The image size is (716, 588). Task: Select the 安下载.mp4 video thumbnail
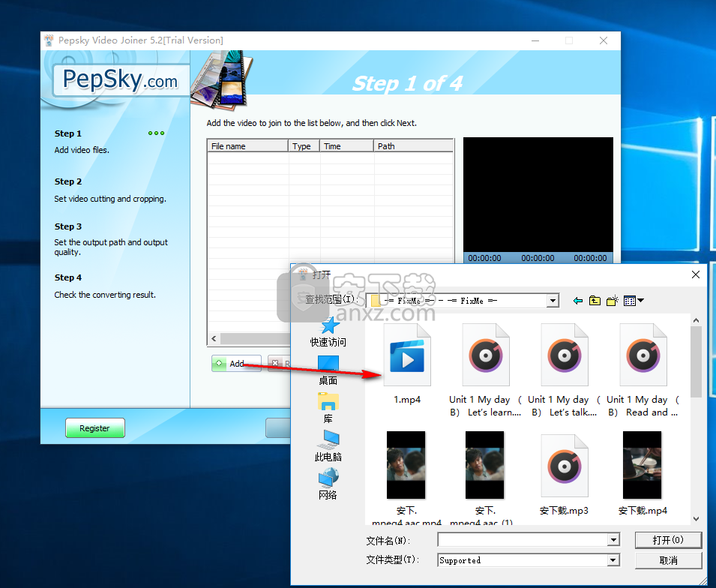(x=642, y=465)
